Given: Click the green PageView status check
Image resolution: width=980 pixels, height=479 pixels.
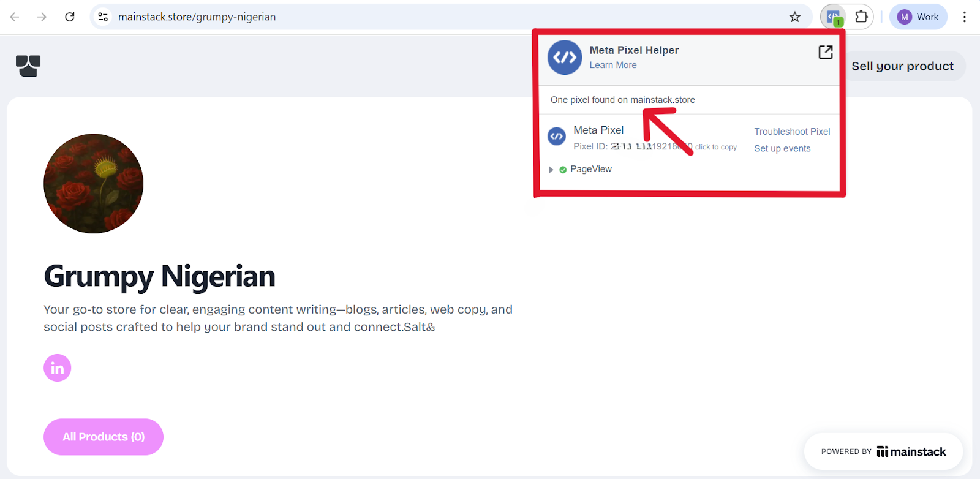Looking at the screenshot, I should [563, 170].
